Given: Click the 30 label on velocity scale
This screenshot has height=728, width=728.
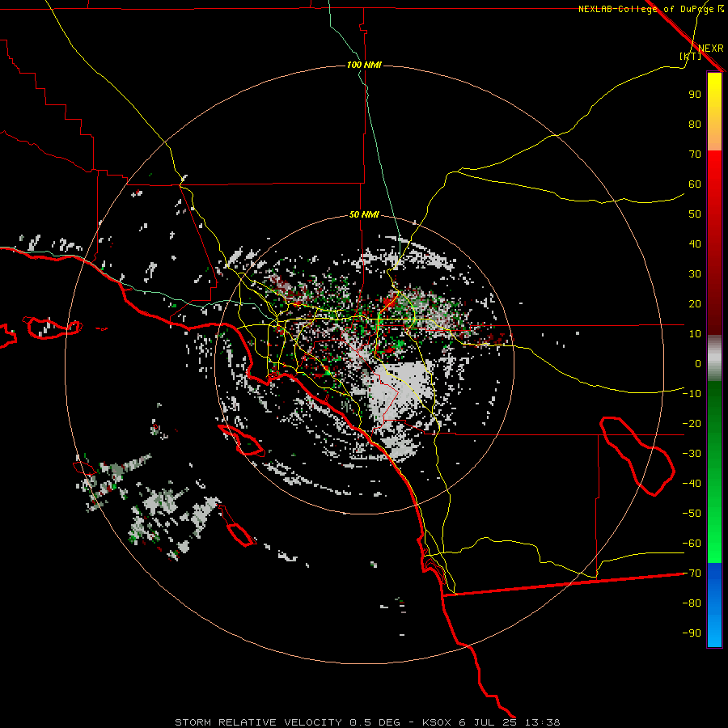Looking at the screenshot, I should [x=695, y=274].
